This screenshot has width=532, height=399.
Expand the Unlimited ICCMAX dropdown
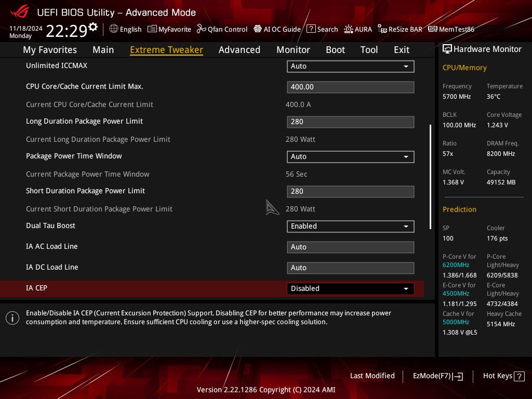click(x=351, y=66)
